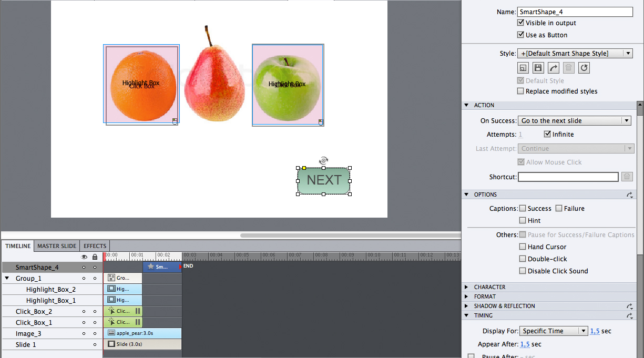This screenshot has height=358, width=644.
Task: Open the On Success dropdown
Action: tap(574, 120)
